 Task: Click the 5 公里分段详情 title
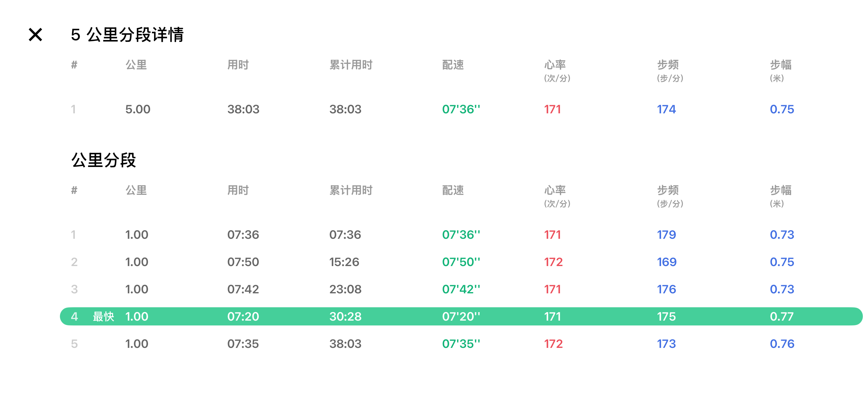(127, 35)
